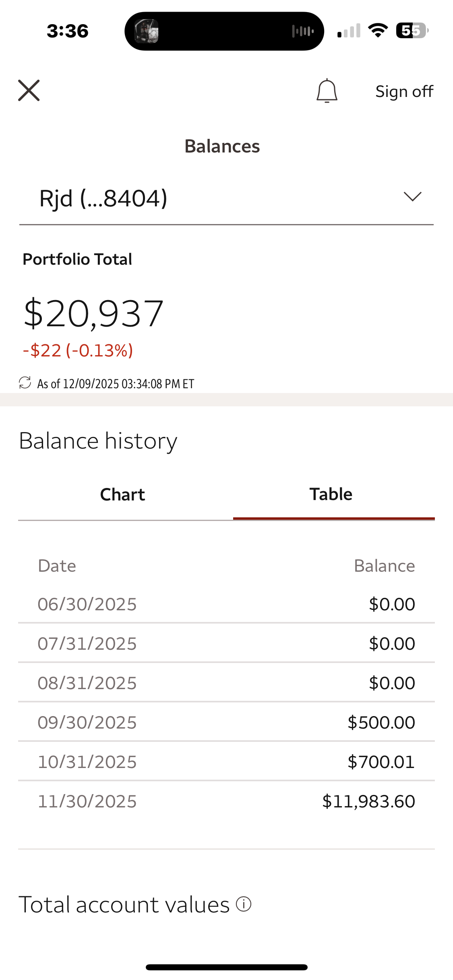Viewport: 453px width, 980px height.
Task: Select the 11/30/2025 balance of $11,983.60
Action: (368, 801)
